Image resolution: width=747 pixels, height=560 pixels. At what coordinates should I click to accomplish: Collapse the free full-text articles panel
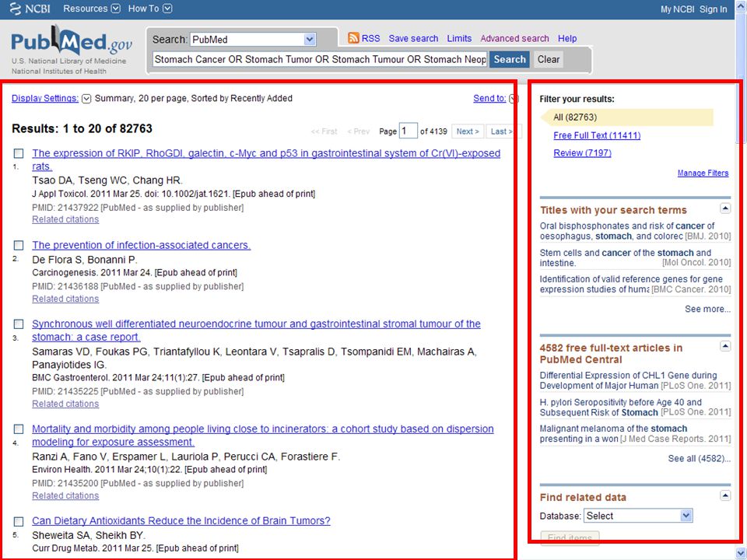[x=725, y=346]
